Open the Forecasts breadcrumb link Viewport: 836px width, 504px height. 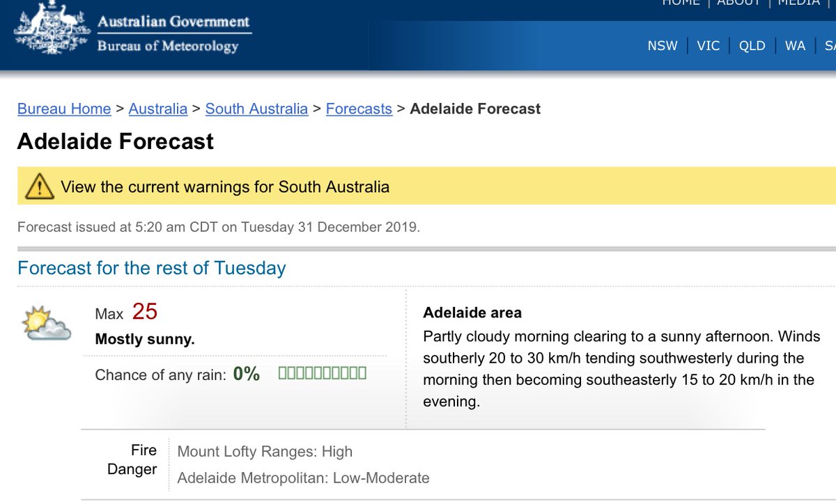359,109
